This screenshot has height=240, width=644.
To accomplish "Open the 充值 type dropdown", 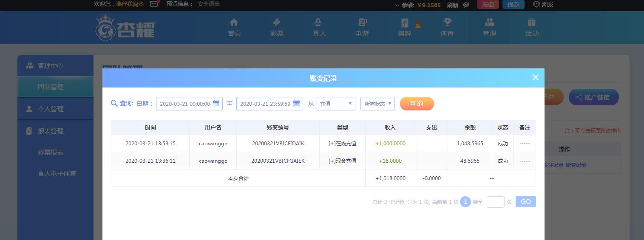I will point(335,104).
